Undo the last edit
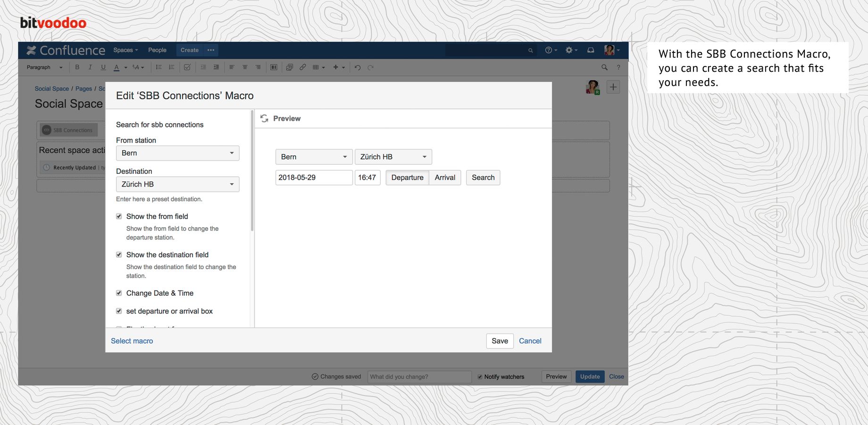Image resolution: width=868 pixels, height=425 pixels. point(358,68)
